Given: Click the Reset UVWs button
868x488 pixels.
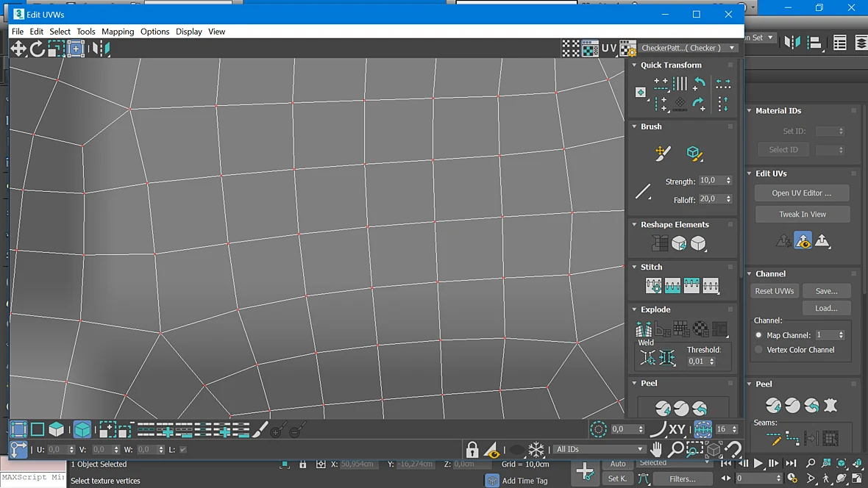Looking at the screenshot, I should tap(775, 291).
